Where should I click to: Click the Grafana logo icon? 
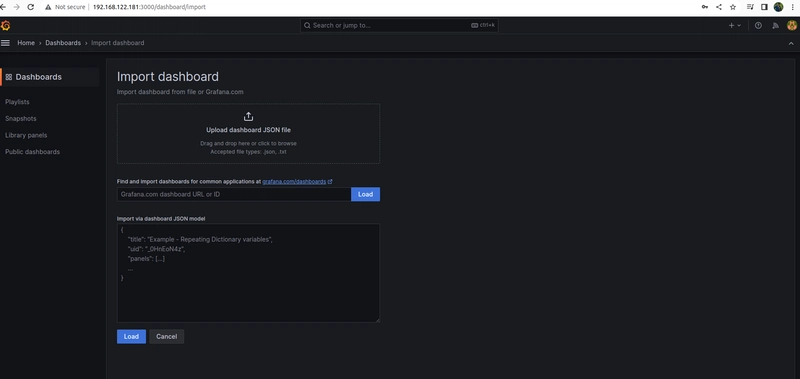click(5, 25)
